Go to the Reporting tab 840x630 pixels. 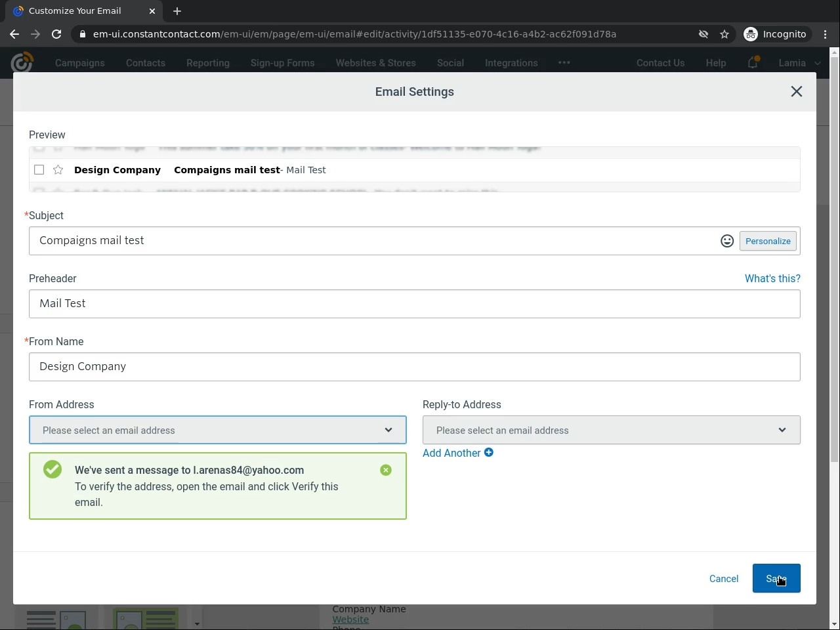tap(208, 63)
